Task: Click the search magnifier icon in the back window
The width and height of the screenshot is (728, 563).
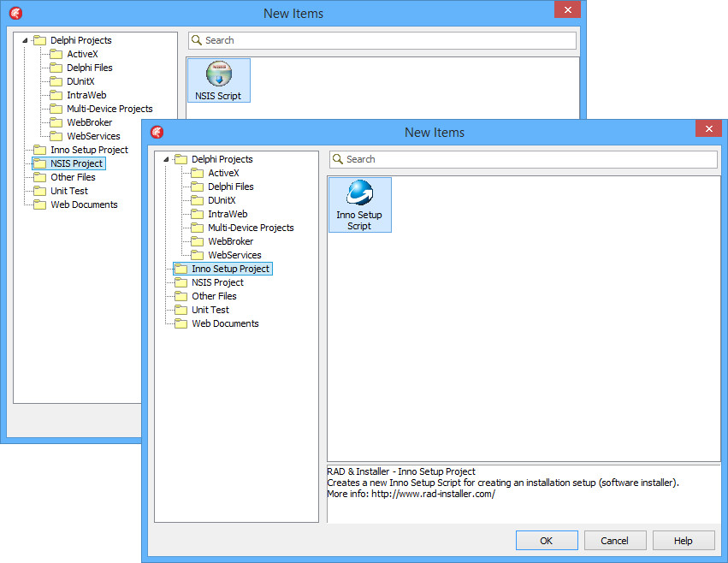Action: click(197, 40)
